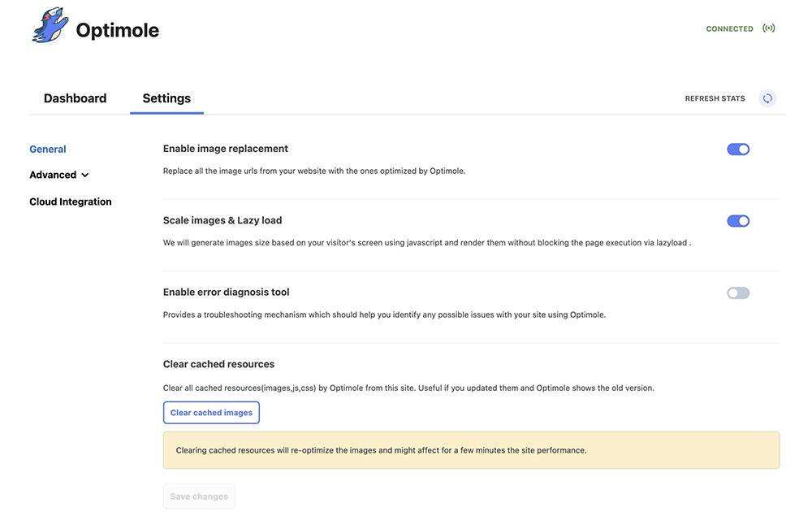The width and height of the screenshot is (812, 516).
Task: Hit the Save changes button
Action: [x=199, y=496]
